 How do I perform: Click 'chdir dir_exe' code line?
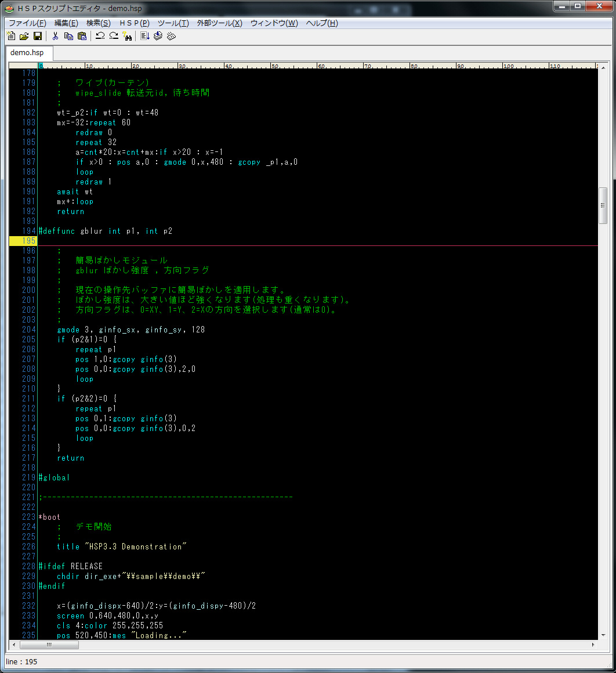point(131,577)
